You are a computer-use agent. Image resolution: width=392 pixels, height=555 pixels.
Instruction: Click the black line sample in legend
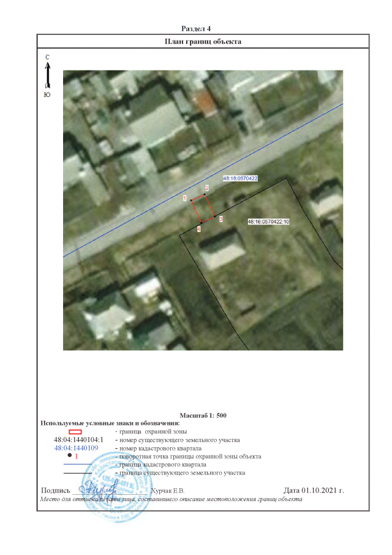point(77,473)
